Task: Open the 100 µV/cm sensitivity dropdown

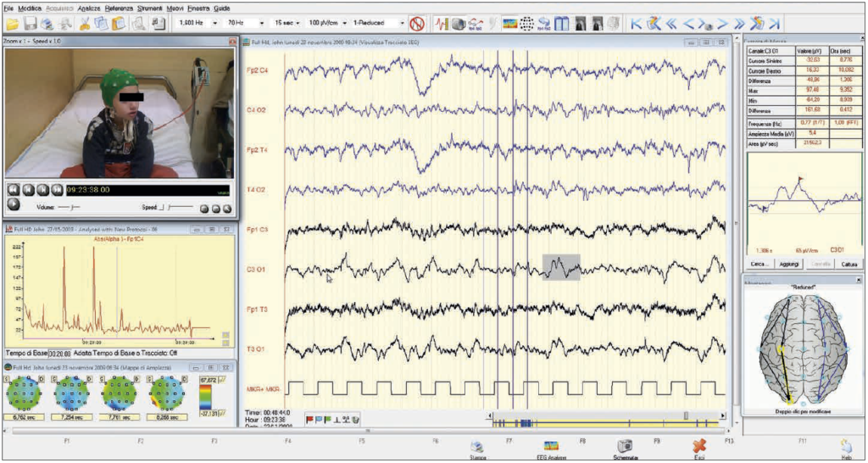Action: pyautogui.click(x=342, y=24)
